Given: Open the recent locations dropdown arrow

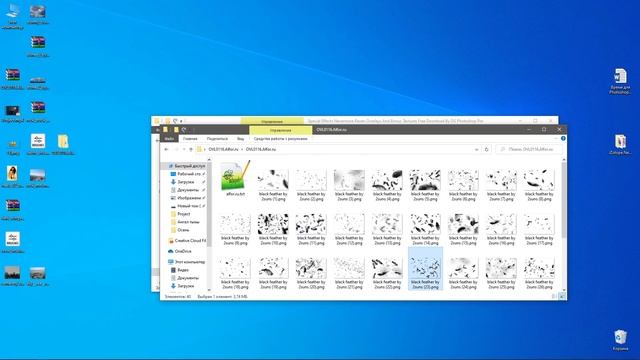Looking at the screenshot, I should (184, 149).
